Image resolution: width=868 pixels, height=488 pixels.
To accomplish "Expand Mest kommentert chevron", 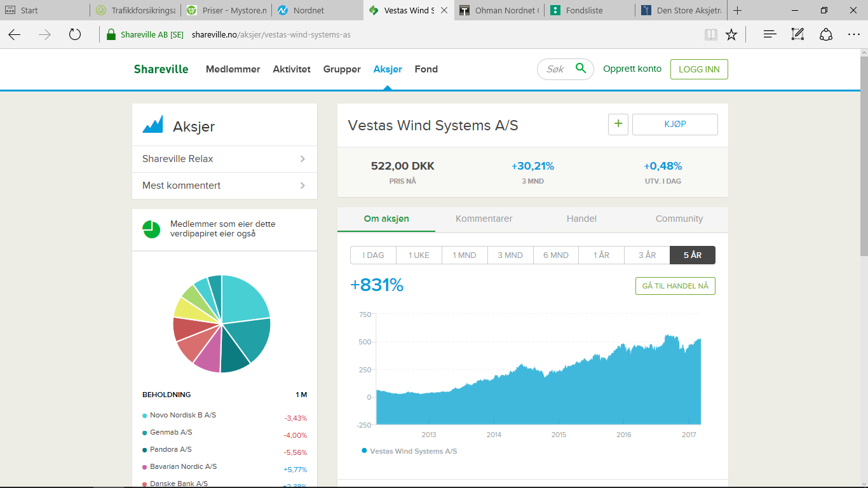I will [x=302, y=186].
